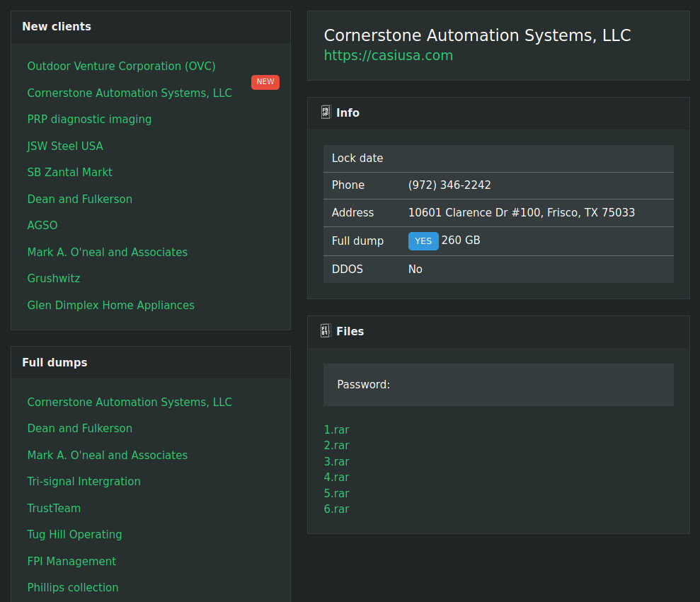Image resolution: width=700 pixels, height=602 pixels.
Task: Open the TrustTeam entry
Action: 54,509
